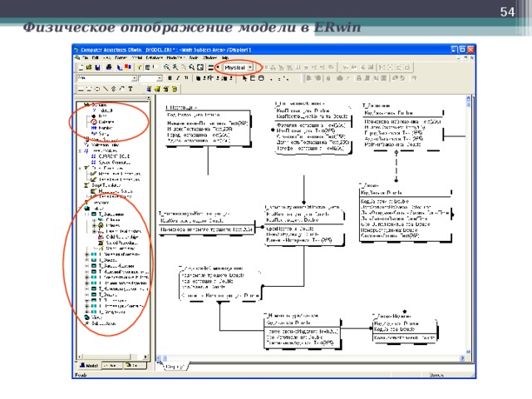The width and height of the screenshot is (532, 399).
Task: Click the diagram's vertical scrollbar
Action: [x=471, y=233]
